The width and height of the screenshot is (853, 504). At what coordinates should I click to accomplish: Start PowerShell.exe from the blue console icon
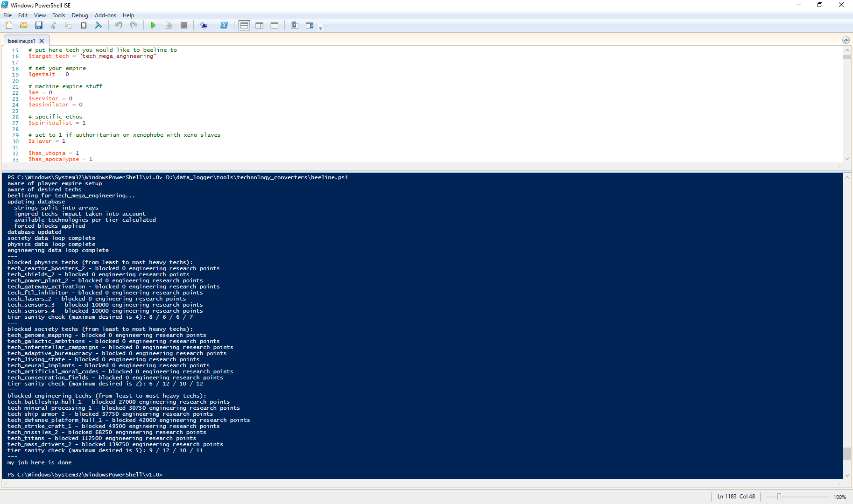tap(224, 25)
